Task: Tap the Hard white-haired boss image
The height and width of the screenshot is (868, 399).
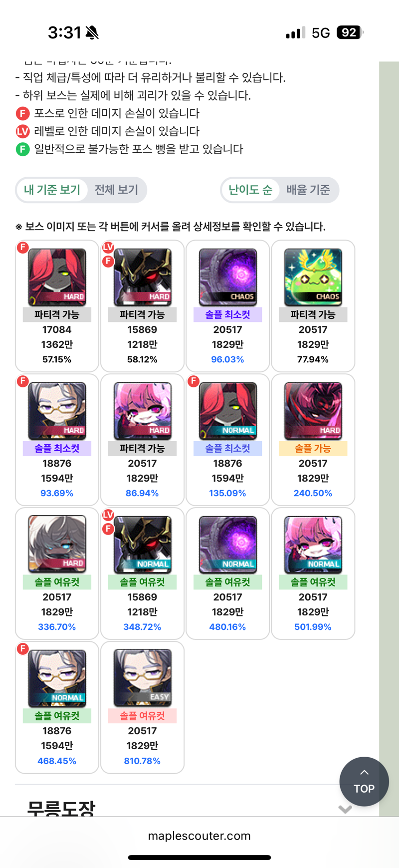Action: [57, 545]
